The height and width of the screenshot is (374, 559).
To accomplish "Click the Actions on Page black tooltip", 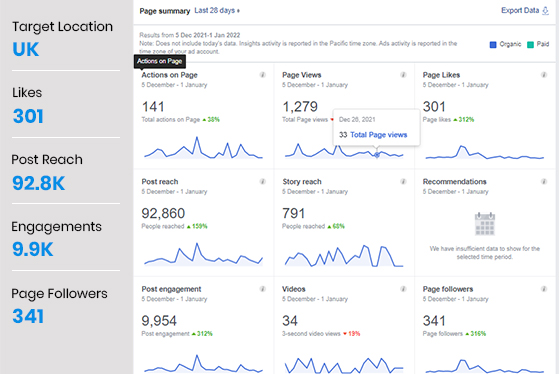I will pyautogui.click(x=160, y=61).
